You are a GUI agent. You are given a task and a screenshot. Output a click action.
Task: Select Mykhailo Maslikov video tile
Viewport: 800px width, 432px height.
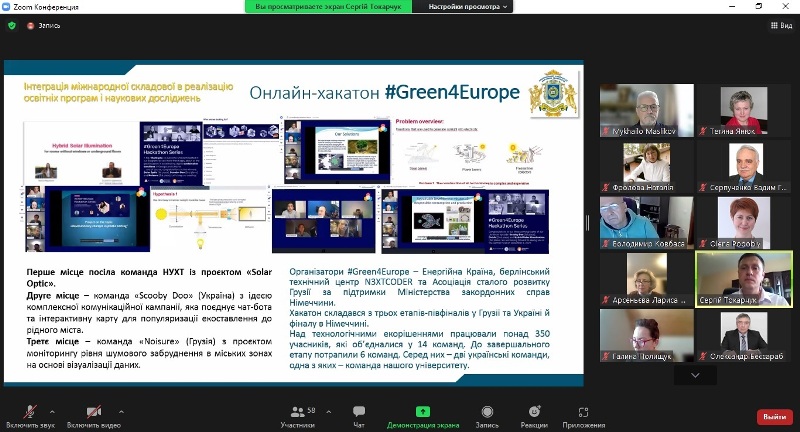point(647,110)
